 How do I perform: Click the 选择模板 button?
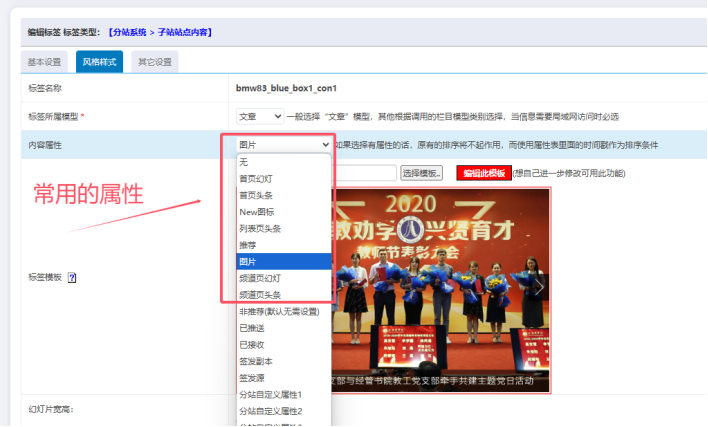[421, 173]
